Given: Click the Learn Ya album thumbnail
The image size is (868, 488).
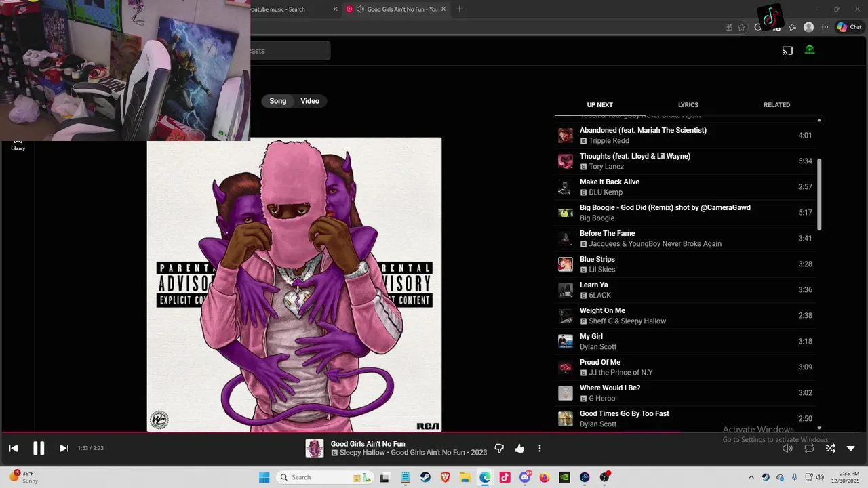Looking at the screenshot, I should (566, 290).
